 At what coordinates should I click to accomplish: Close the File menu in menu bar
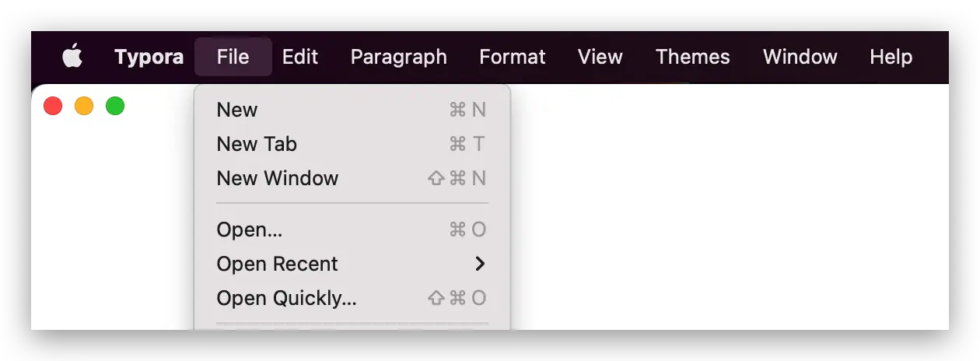pyautogui.click(x=233, y=57)
